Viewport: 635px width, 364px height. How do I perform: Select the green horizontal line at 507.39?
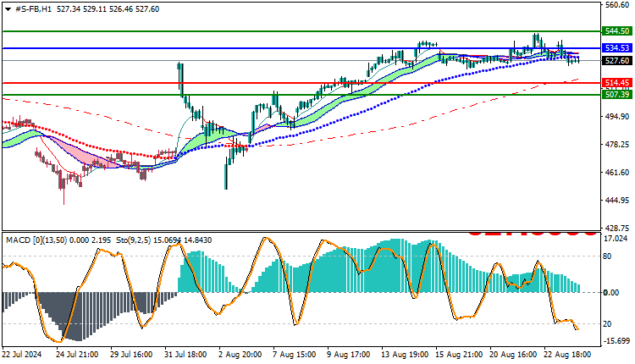pyautogui.click(x=301, y=95)
